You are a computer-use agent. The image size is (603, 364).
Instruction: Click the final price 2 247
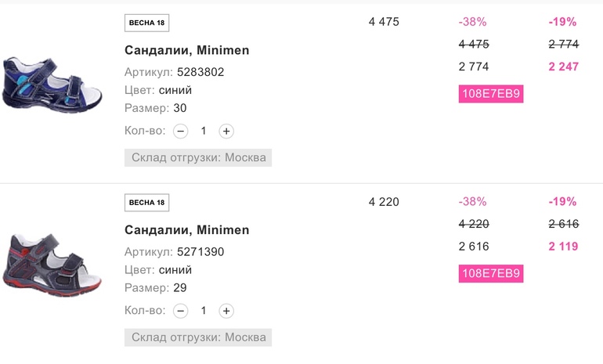pos(563,67)
